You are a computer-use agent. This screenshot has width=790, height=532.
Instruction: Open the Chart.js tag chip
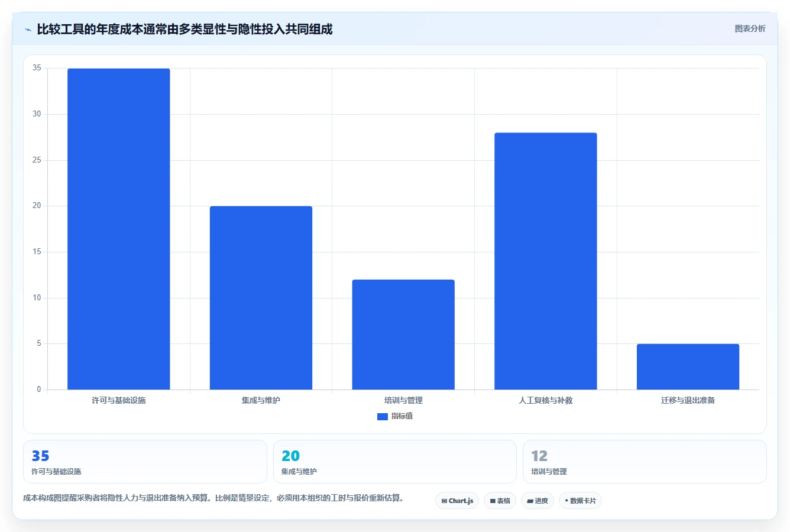click(457, 501)
